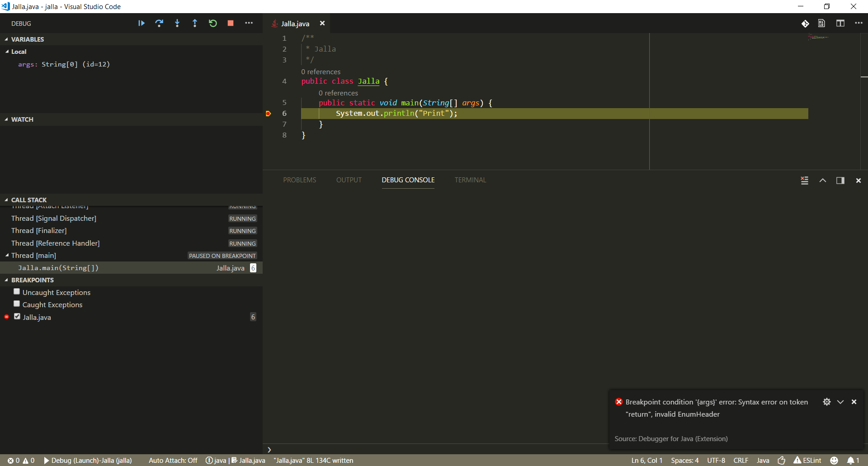Click the editor vertical scrollbar
The height and width of the screenshot is (466, 868).
point(864,101)
